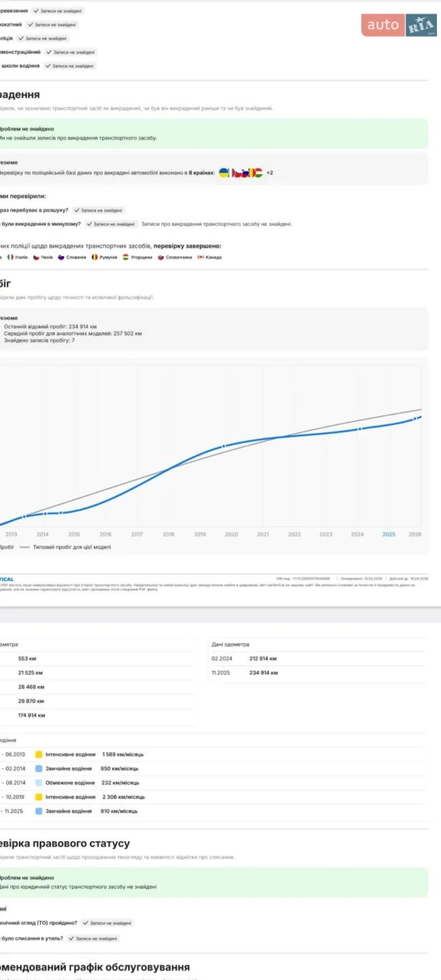Click the mileage data point above 2014
The width and height of the screenshot is (441, 980).
pyautogui.click(x=45, y=513)
